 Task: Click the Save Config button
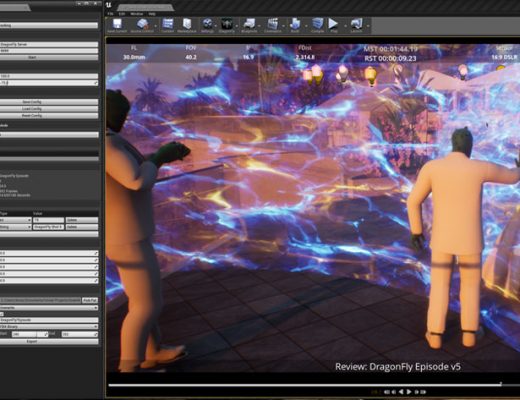click(x=49, y=102)
